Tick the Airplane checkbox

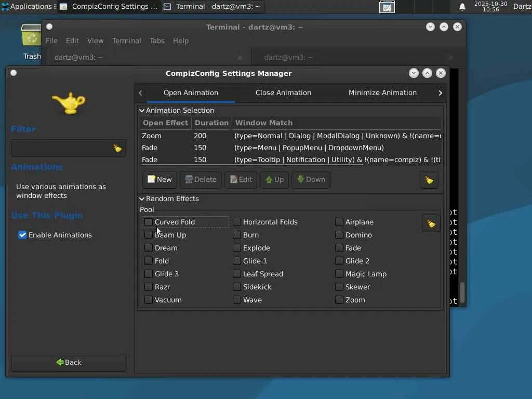339,222
